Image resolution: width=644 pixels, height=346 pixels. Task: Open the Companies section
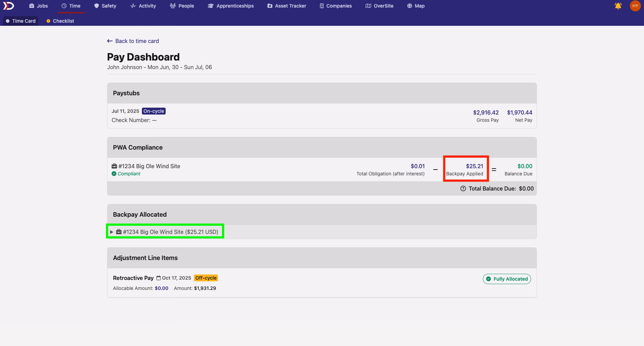tap(336, 6)
